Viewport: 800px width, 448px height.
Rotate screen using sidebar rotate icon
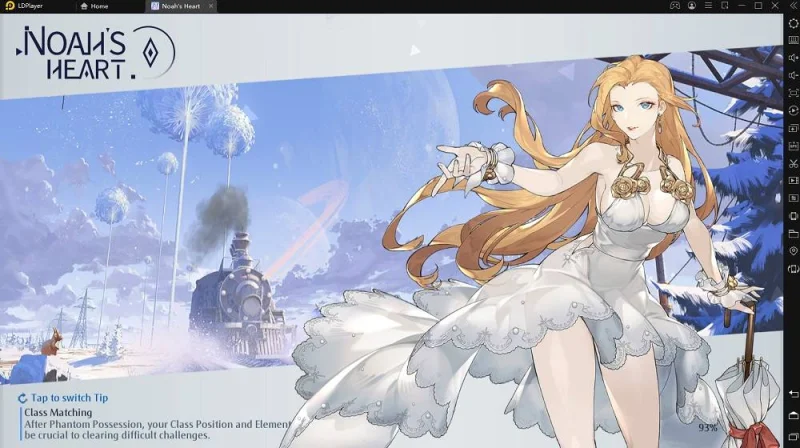[793, 269]
